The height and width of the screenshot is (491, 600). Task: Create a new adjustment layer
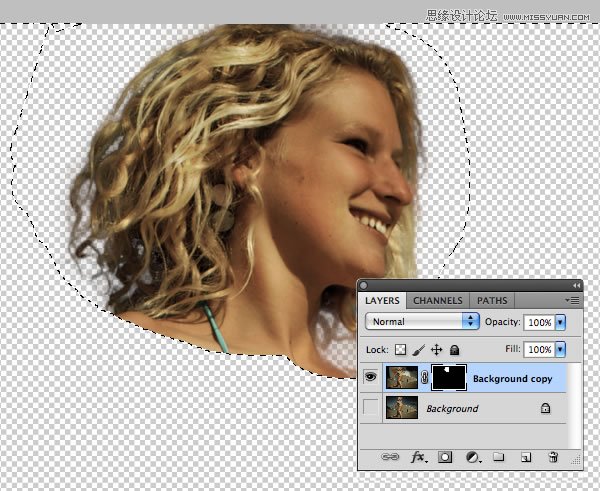coord(472,456)
